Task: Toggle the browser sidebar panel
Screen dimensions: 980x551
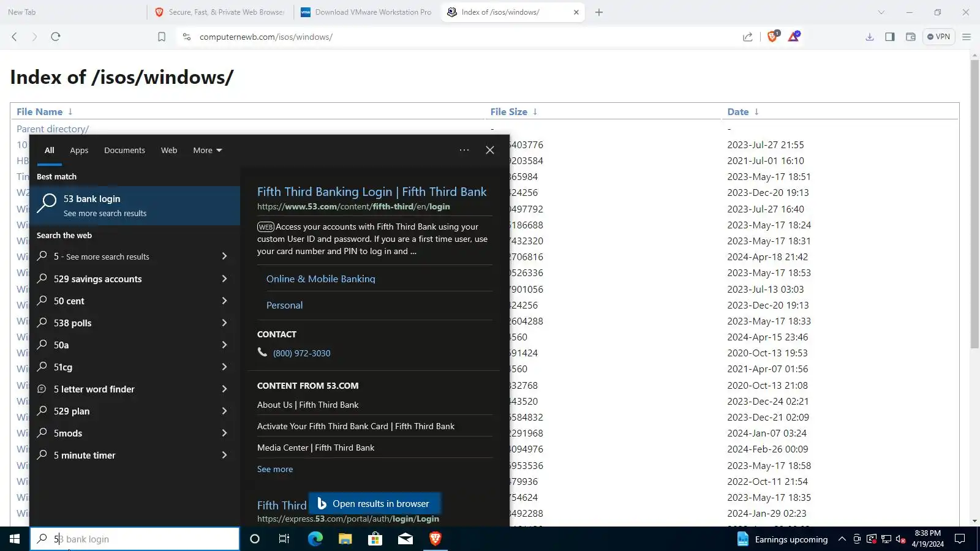Action: pos(890,37)
